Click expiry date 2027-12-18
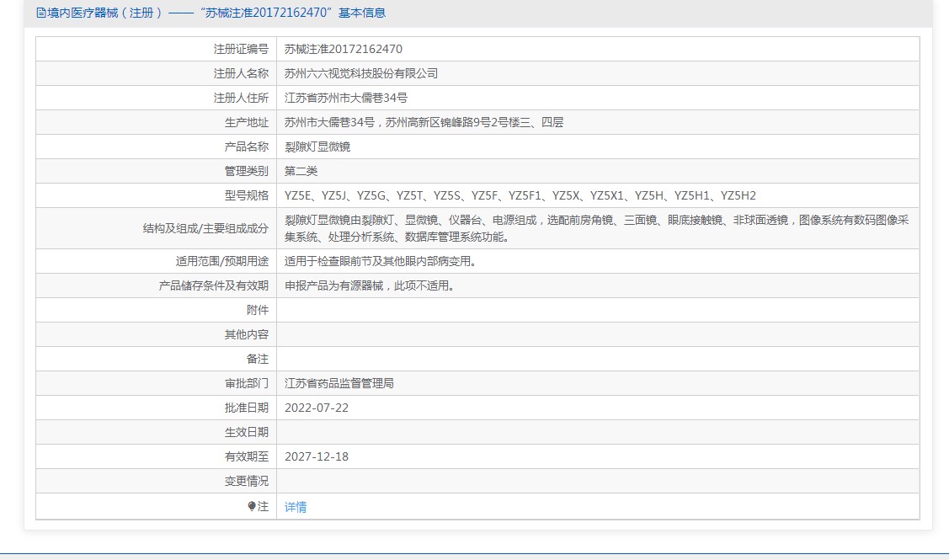 point(317,456)
